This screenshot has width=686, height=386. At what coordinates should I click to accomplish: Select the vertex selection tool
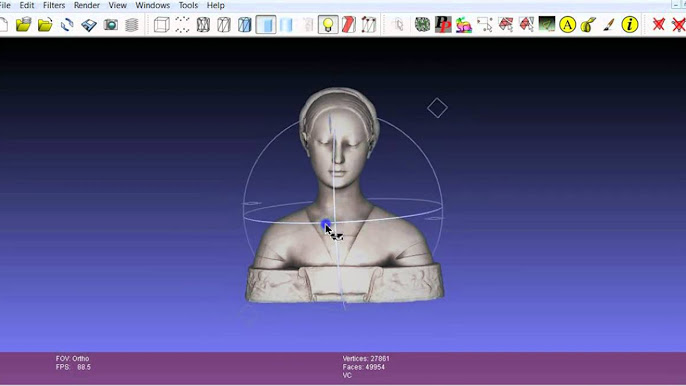[x=485, y=25]
